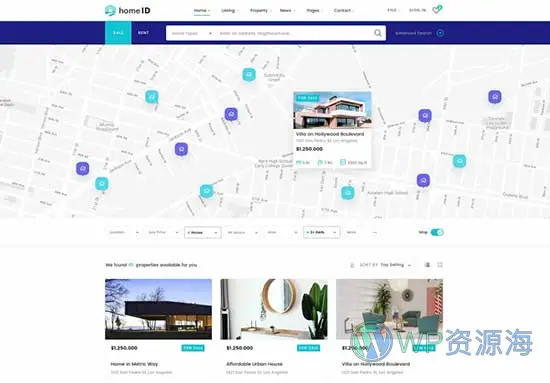Open the ENG language dropdown
This screenshot has width=550, height=383.
[x=394, y=11]
